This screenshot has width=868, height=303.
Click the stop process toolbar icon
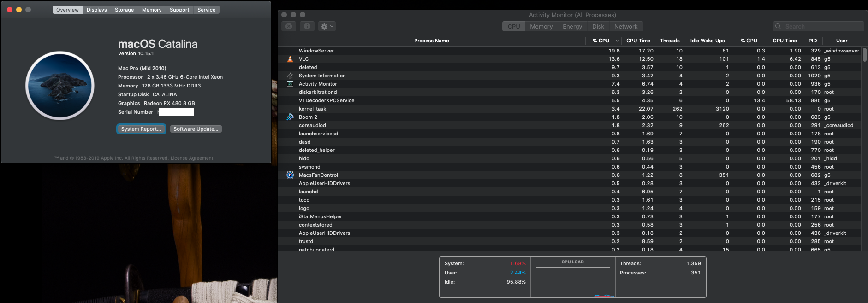point(289,26)
